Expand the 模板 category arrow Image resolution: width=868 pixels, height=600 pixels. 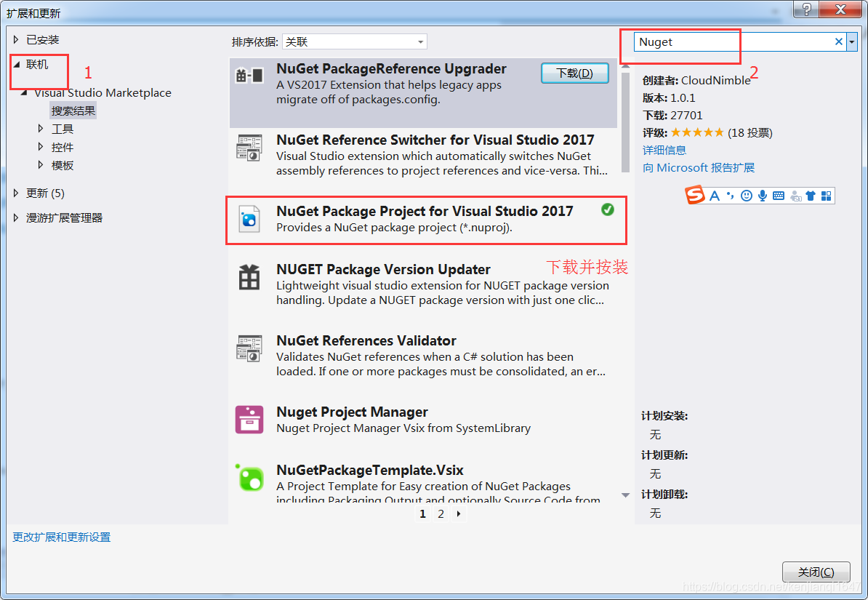pyautogui.click(x=41, y=165)
